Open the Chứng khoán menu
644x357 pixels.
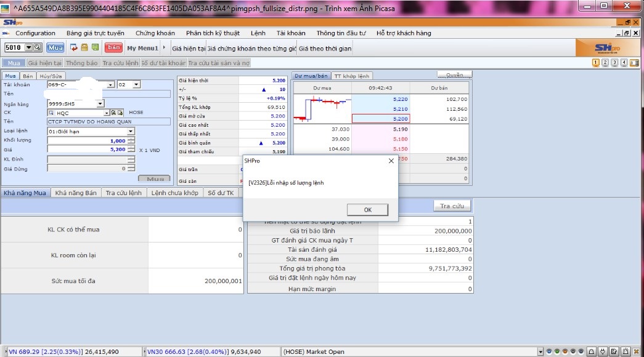pyautogui.click(x=155, y=33)
